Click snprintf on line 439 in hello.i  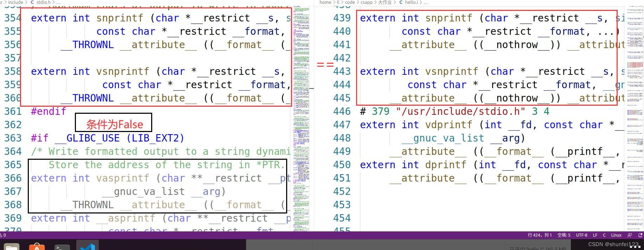click(449, 18)
